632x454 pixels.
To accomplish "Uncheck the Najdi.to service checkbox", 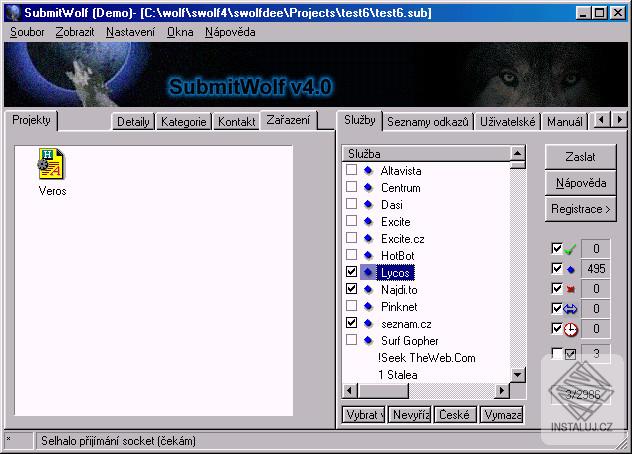I will click(x=351, y=289).
